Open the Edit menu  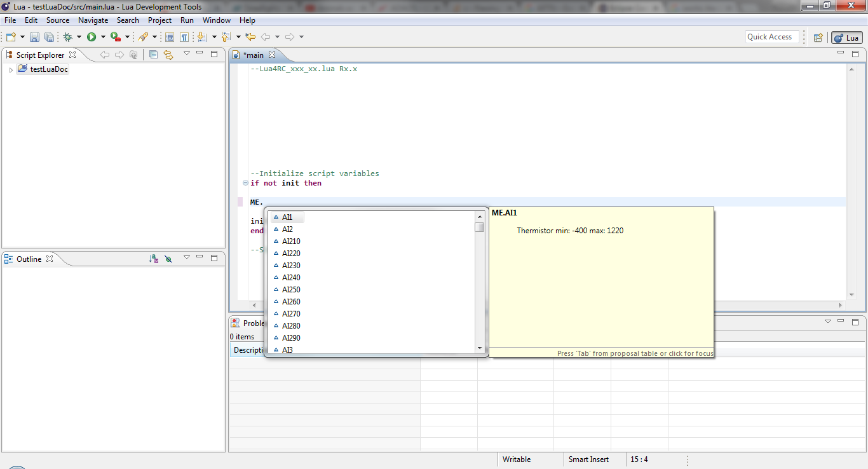pos(31,20)
